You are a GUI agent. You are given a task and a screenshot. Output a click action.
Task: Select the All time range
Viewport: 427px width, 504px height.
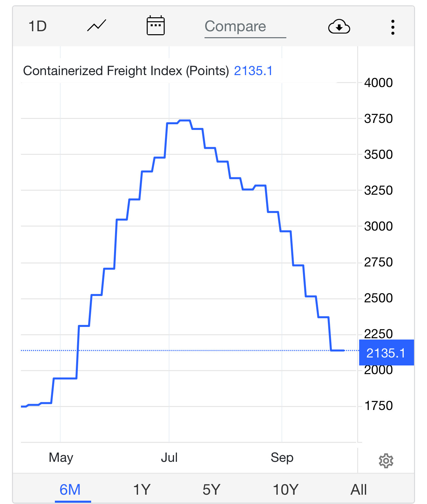tap(358, 489)
